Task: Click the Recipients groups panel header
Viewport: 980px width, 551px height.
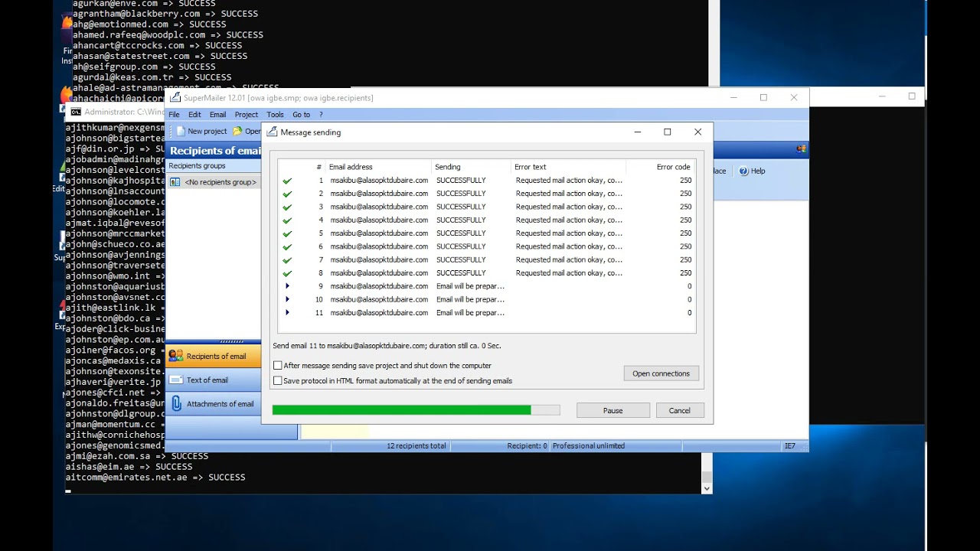Action: (213, 166)
